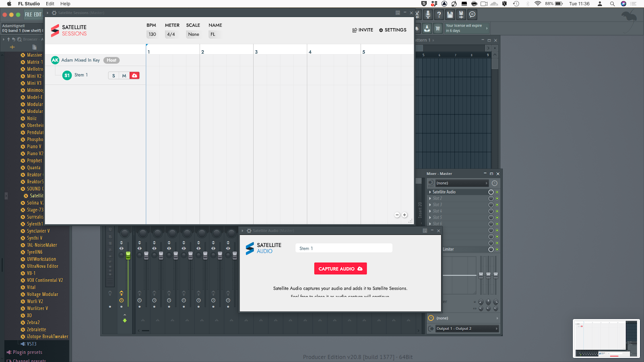Open FL Studio menu in macOS menu bar
This screenshot has height=362, width=644.
[x=29, y=4]
